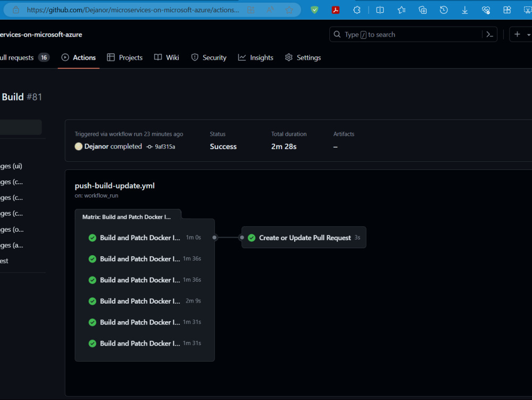Select the sidebar job ending with (a...

click(x=12, y=245)
